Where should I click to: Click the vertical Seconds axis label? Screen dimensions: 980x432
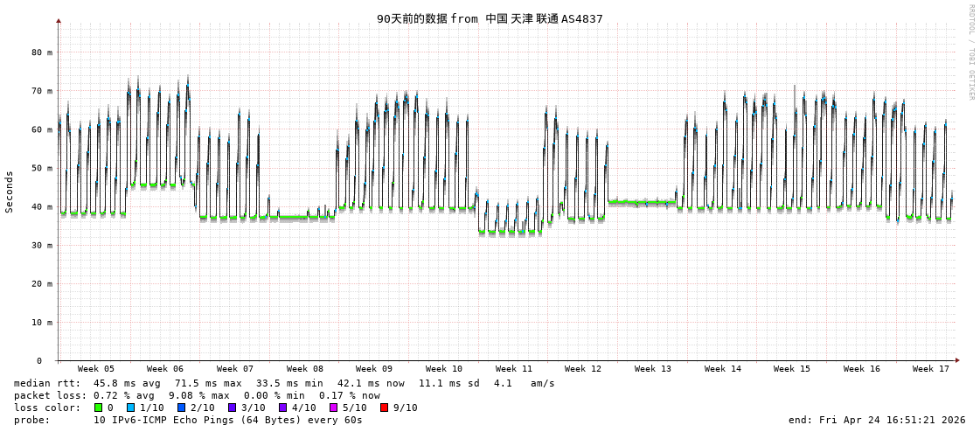10,192
